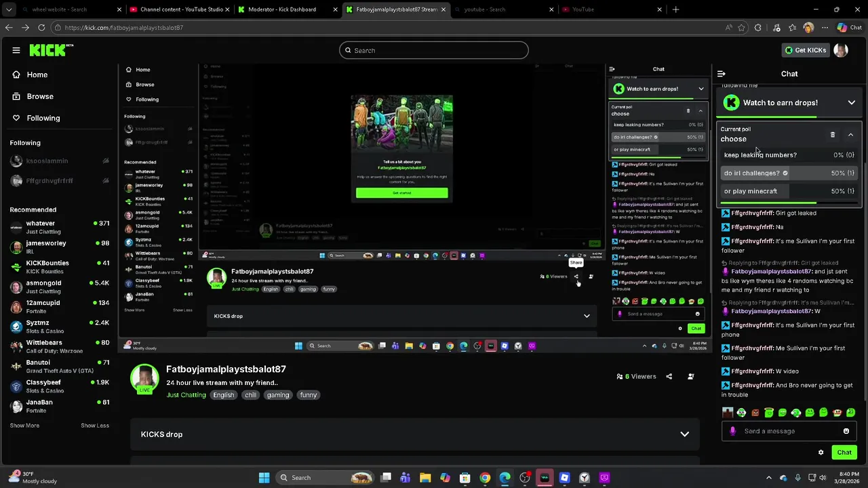Delete the current poll with trash icon
This screenshot has width=868, height=488.
coord(833,135)
